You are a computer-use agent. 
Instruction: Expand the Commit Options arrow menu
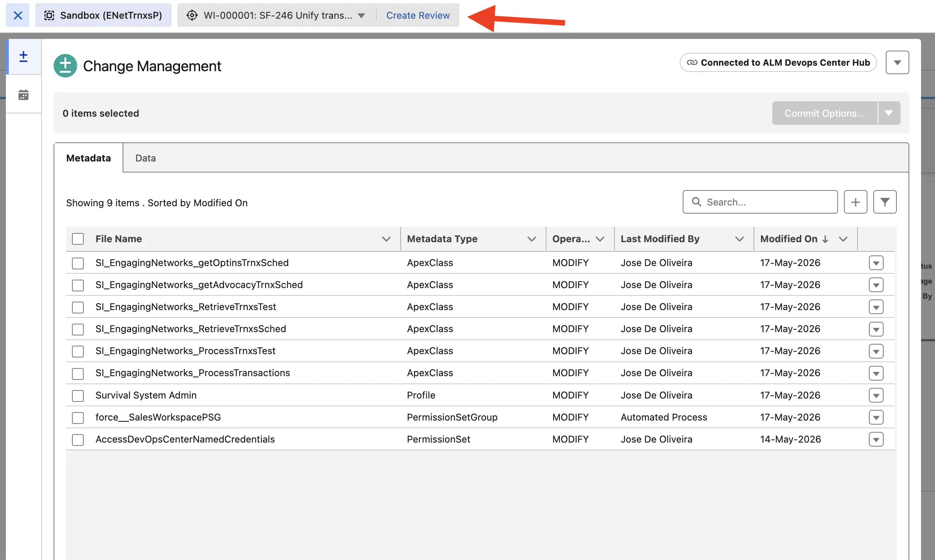click(x=889, y=113)
